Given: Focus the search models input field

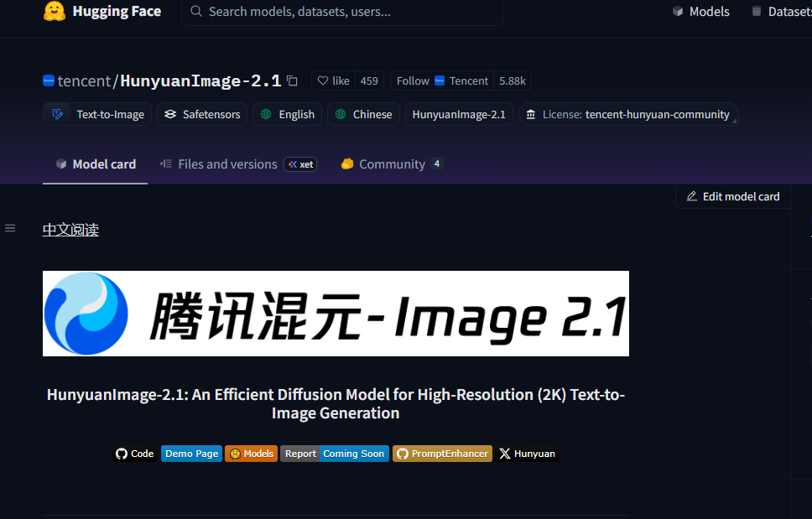Looking at the screenshot, I should tap(344, 12).
